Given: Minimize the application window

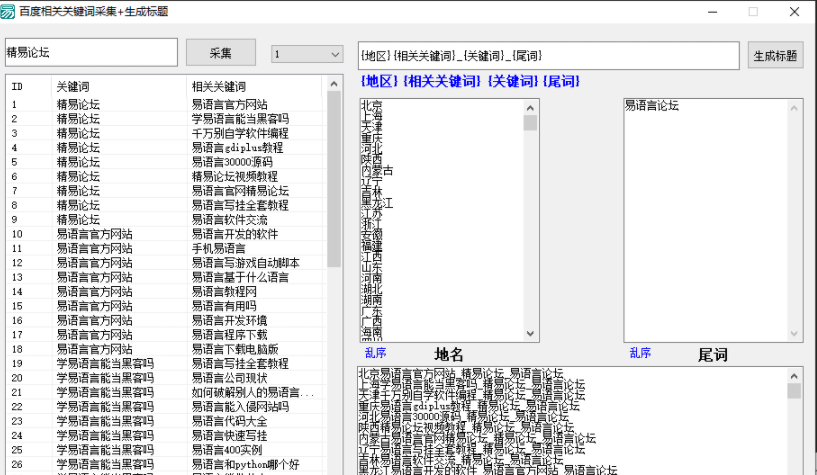Looking at the screenshot, I should pyautogui.click(x=712, y=11).
